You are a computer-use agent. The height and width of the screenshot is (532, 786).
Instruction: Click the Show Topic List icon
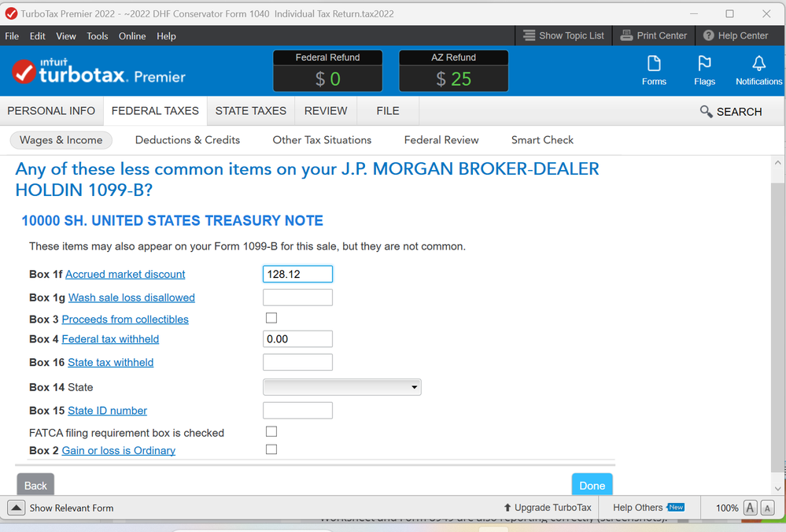(x=529, y=35)
